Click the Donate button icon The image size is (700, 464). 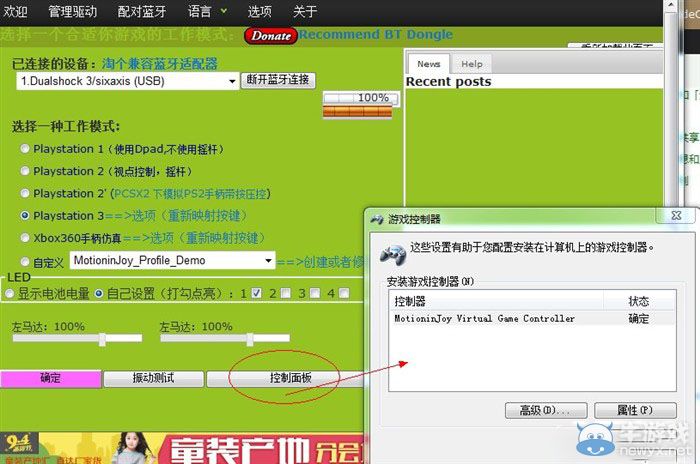[x=271, y=36]
